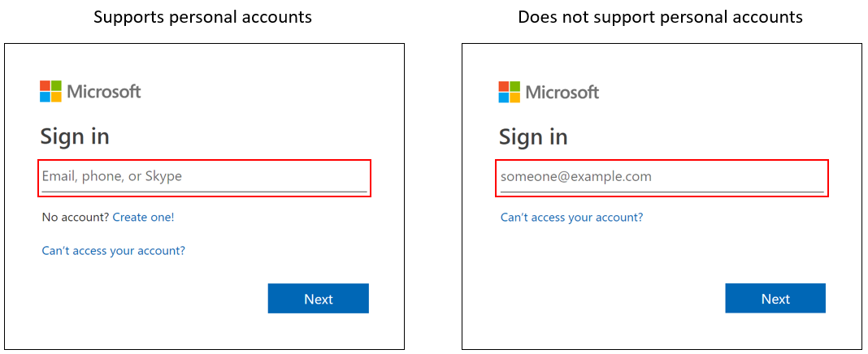
Task: Click the blue square in the right-hand Microsoft logo
Action: (x=504, y=97)
